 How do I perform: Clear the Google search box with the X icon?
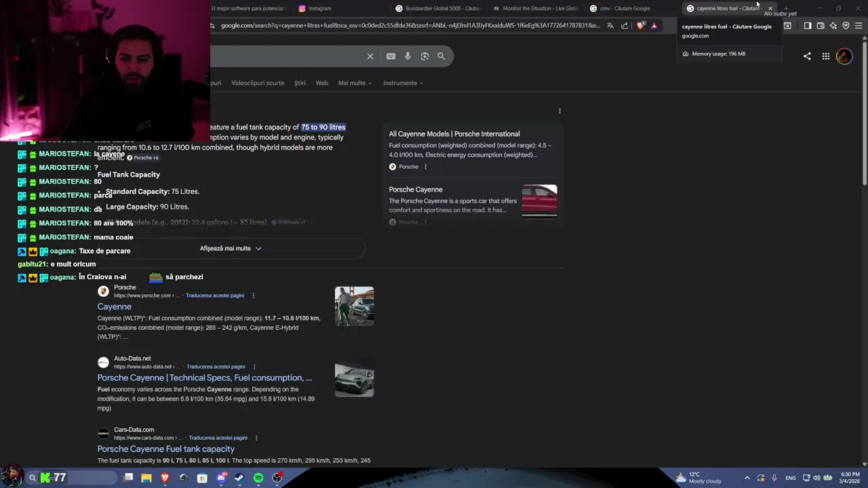(370, 56)
